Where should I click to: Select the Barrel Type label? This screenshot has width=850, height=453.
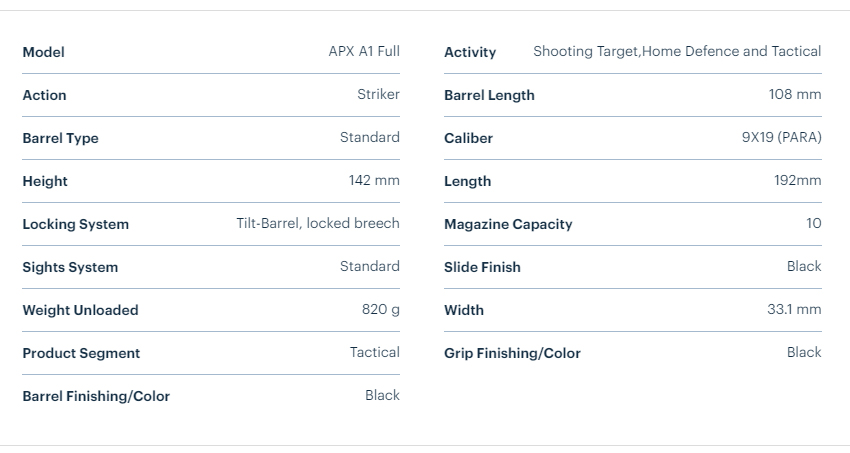pos(60,138)
